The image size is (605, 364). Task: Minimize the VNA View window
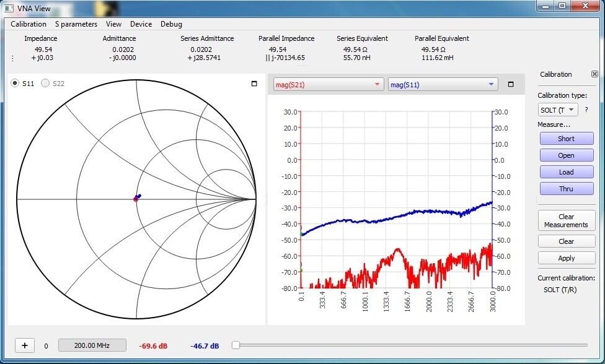[545, 6]
